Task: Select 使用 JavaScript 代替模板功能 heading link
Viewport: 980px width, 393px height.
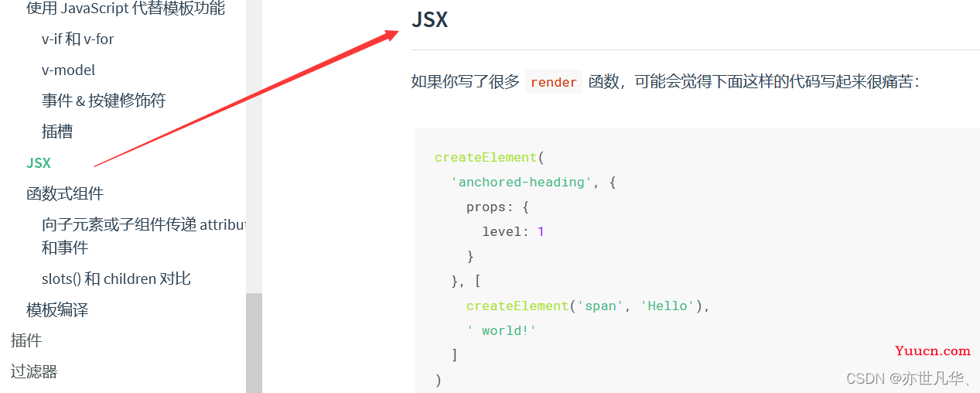Action: (126, 9)
